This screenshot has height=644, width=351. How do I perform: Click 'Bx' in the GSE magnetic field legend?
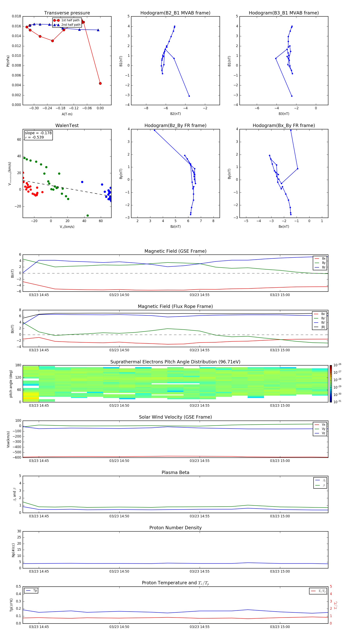point(324,259)
